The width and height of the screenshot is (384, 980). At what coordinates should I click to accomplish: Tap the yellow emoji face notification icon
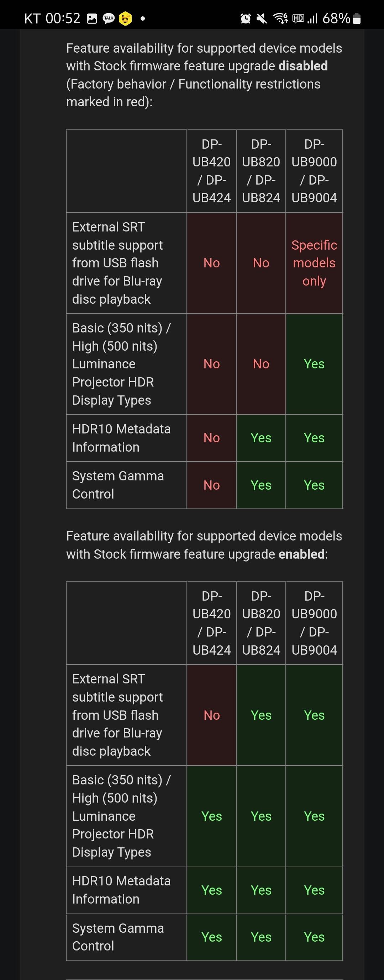125,18
